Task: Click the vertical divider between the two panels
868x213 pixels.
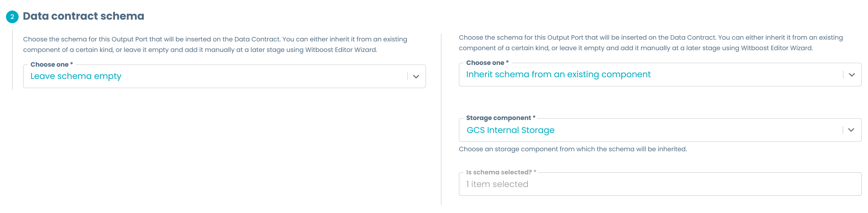Action: pos(441,119)
